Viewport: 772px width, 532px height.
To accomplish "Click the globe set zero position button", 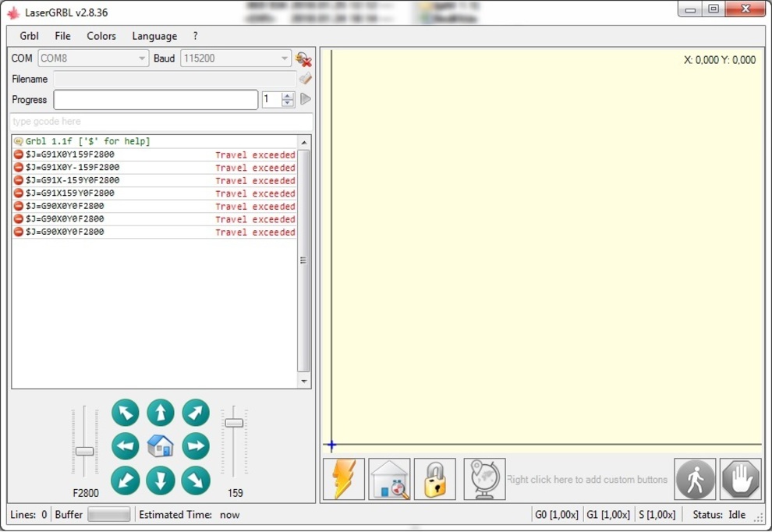I will click(484, 479).
